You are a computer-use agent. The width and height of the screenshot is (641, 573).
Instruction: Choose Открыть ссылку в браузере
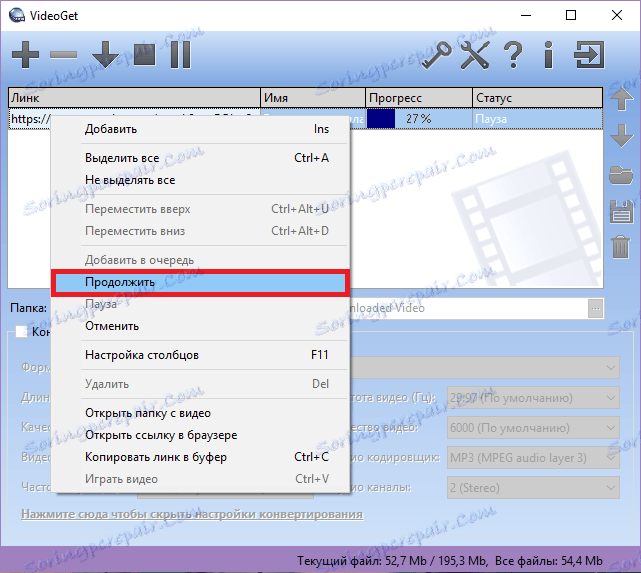coord(201,435)
